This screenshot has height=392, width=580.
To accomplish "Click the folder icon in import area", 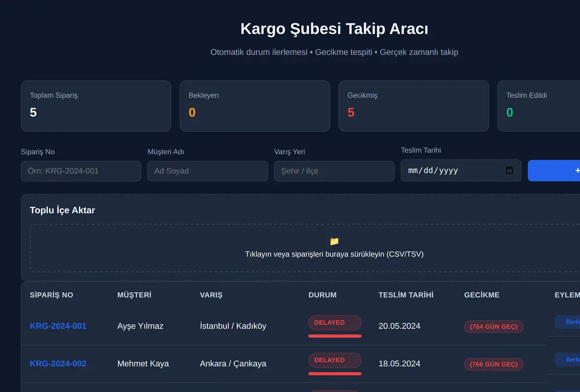I will (334, 241).
